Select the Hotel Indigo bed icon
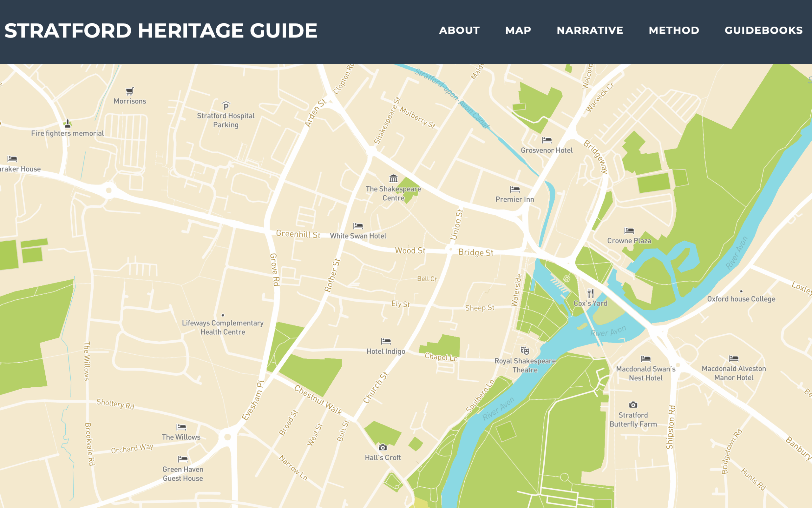Image resolution: width=812 pixels, height=508 pixels. [x=386, y=341]
